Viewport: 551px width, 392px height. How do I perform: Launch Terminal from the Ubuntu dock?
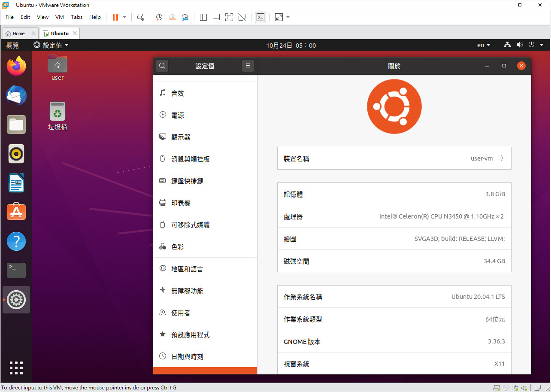16,270
